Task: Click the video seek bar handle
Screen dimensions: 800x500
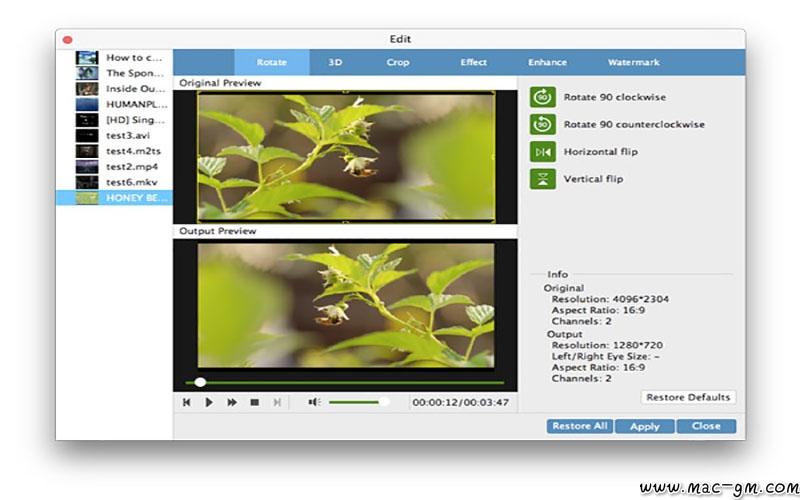Action: (x=201, y=382)
